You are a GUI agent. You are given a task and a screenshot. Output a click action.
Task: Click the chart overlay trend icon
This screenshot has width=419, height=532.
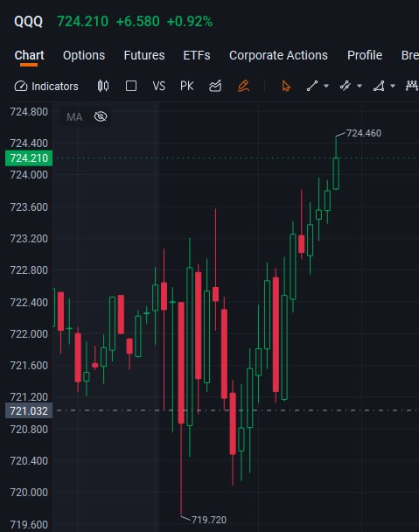215,86
